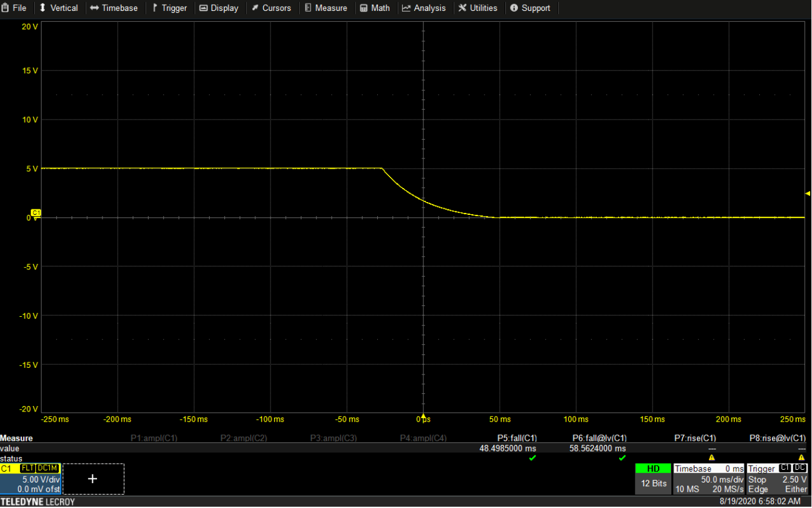812x508 pixels.
Task: Select the P5:fall(C1) measurement header
Action: point(517,438)
